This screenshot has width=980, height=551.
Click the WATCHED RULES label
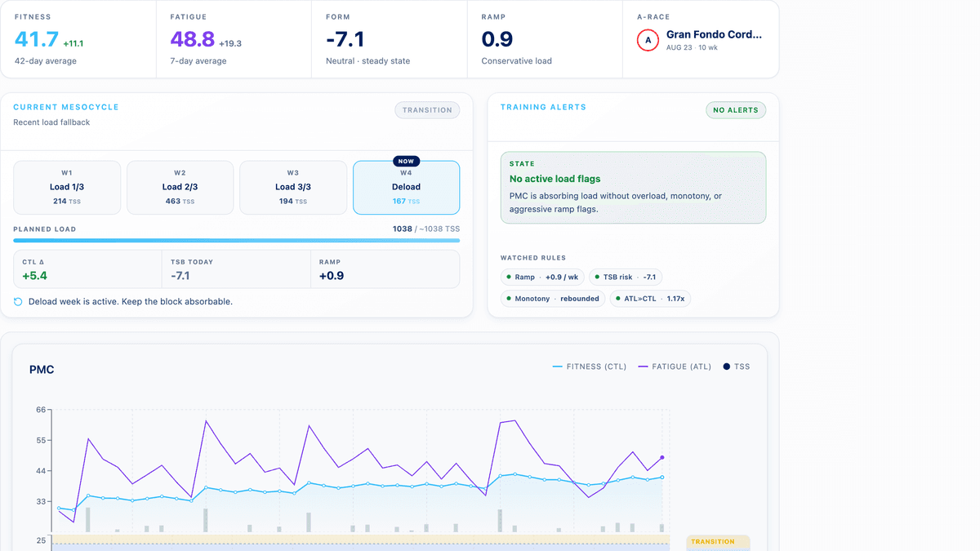[533, 258]
